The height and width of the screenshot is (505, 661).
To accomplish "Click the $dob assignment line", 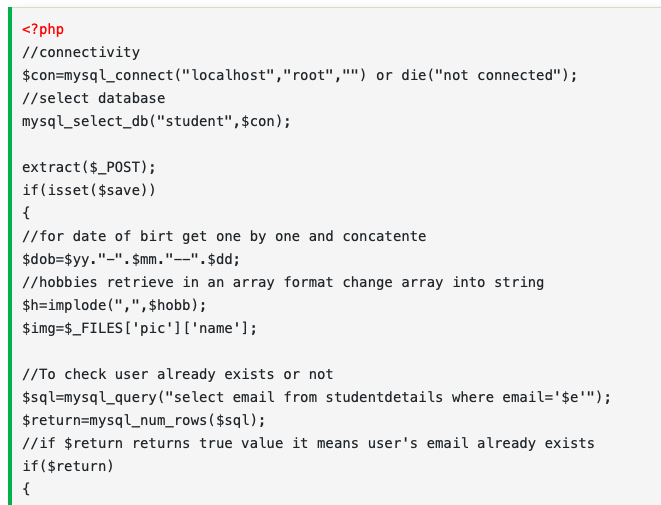I will [x=131, y=259].
